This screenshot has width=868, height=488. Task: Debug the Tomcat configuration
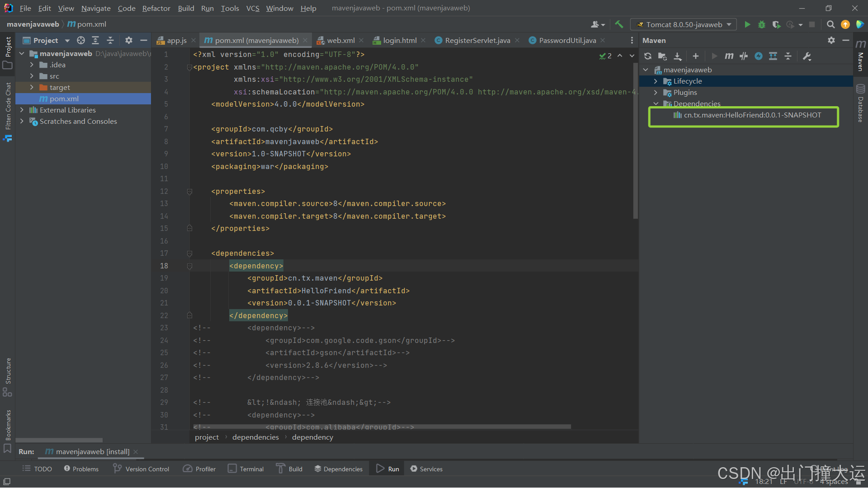[x=762, y=24]
